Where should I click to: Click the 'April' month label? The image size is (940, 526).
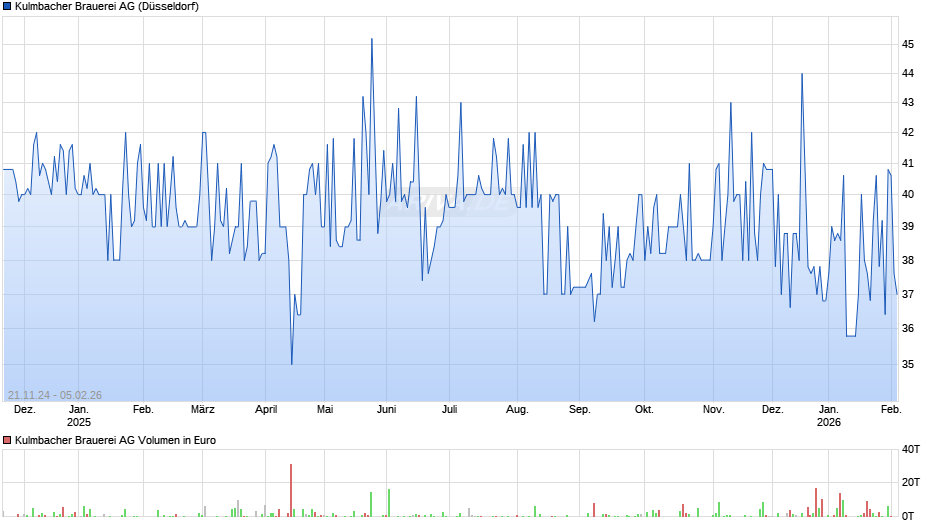tap(266, 410)
